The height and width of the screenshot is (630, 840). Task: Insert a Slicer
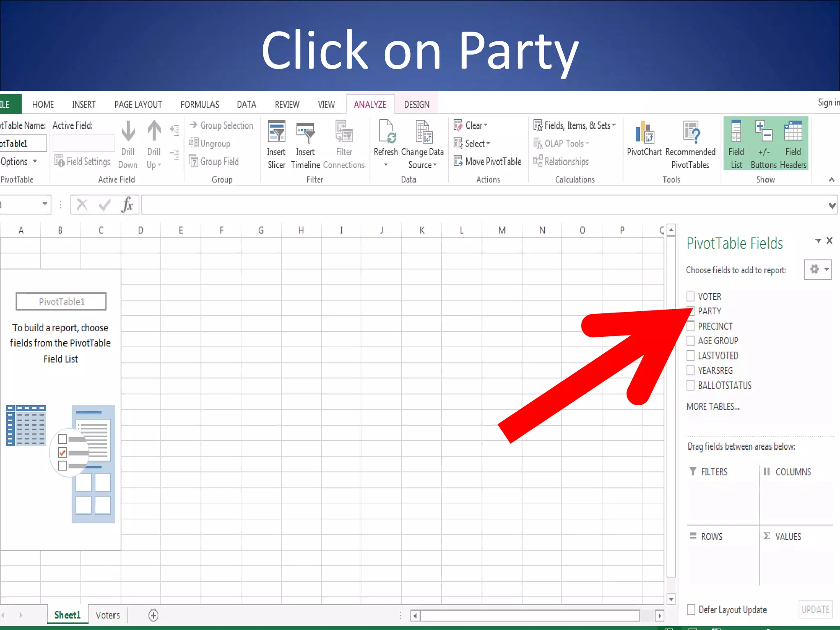[276, 145]
